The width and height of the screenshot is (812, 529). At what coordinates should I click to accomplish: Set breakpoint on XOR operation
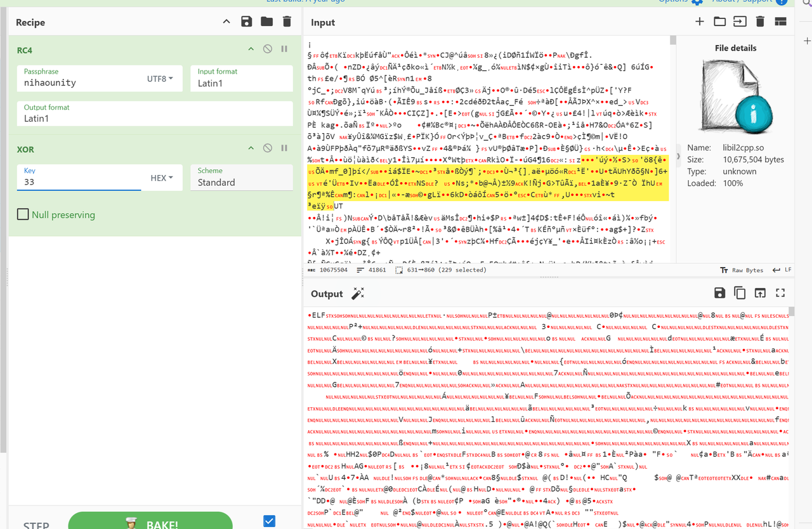point(284,149)
